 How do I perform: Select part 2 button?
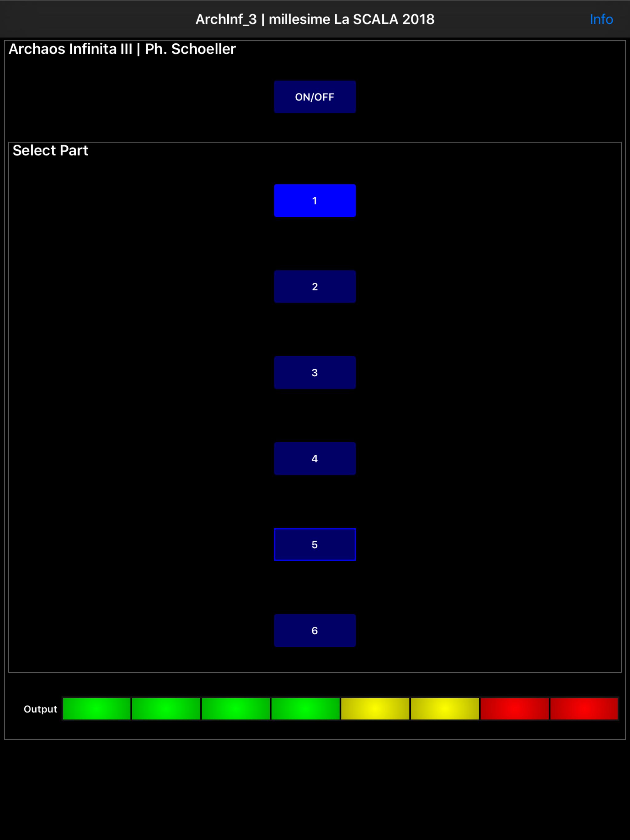pos(315,287)
